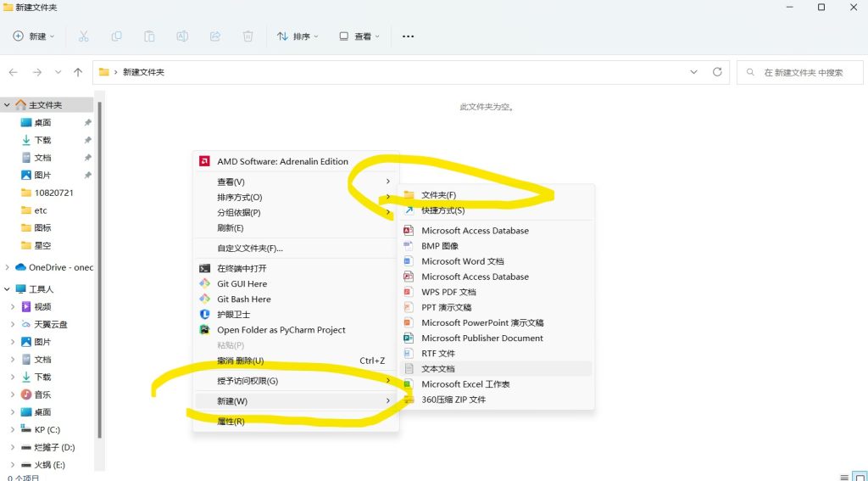This screenshot has width=868, height=481.
Task: Choose 自定义文件夹(F)...
Action: 296,249
